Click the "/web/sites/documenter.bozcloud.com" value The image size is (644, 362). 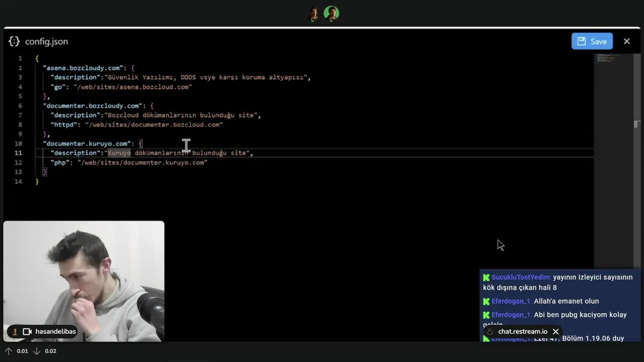(x=153, y=125)
